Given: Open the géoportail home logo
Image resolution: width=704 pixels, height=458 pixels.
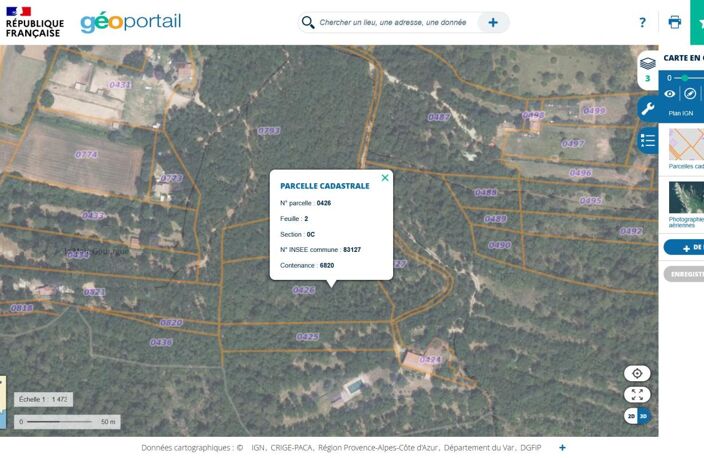Looking at the screenshot, I should [131, 21].
